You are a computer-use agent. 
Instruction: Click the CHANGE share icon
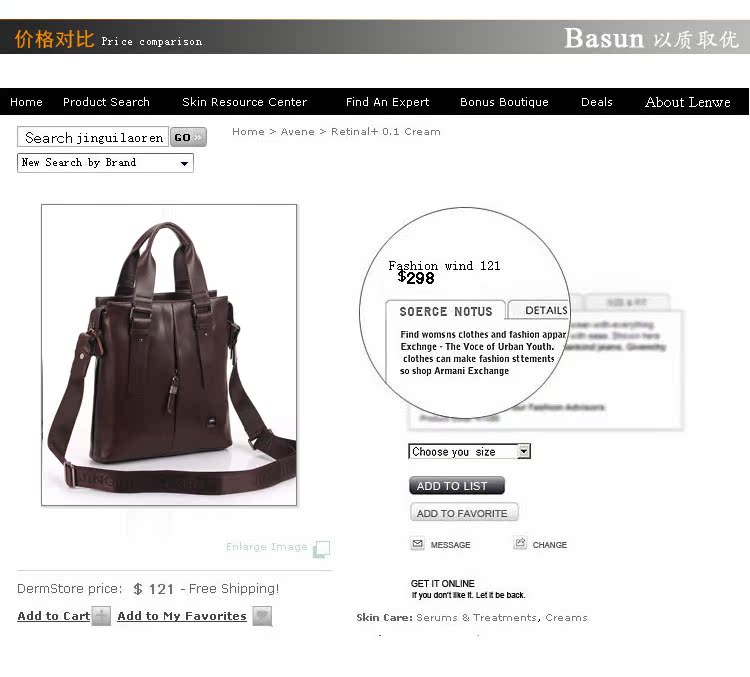pyautogui.click(x=520, y=543)
